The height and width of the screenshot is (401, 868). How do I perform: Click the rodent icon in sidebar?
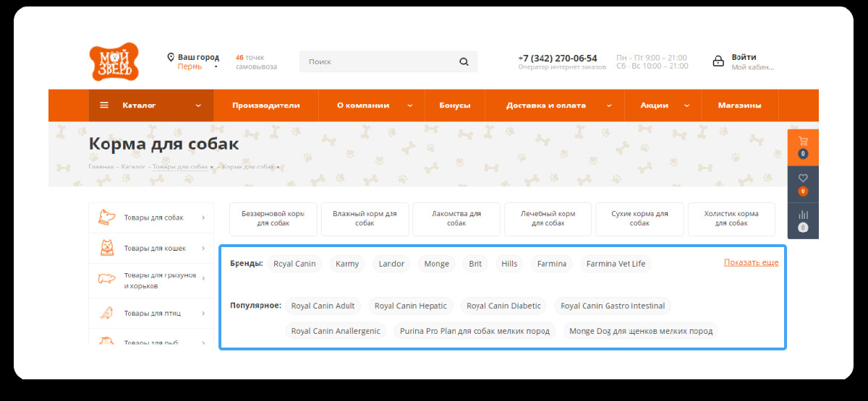tap(106, 279)
